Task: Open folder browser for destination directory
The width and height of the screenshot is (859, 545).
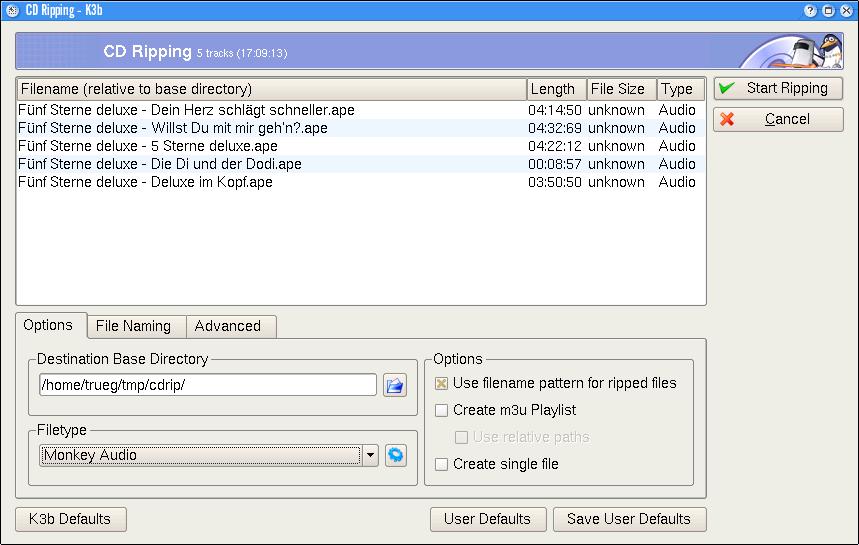Action: 395,385
